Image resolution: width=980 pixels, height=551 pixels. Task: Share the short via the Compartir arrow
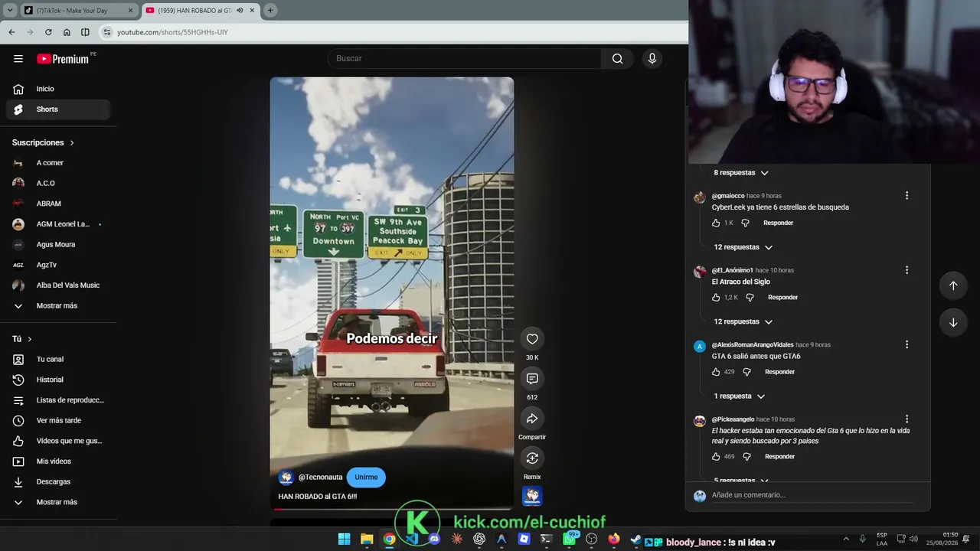pos(532,419)
